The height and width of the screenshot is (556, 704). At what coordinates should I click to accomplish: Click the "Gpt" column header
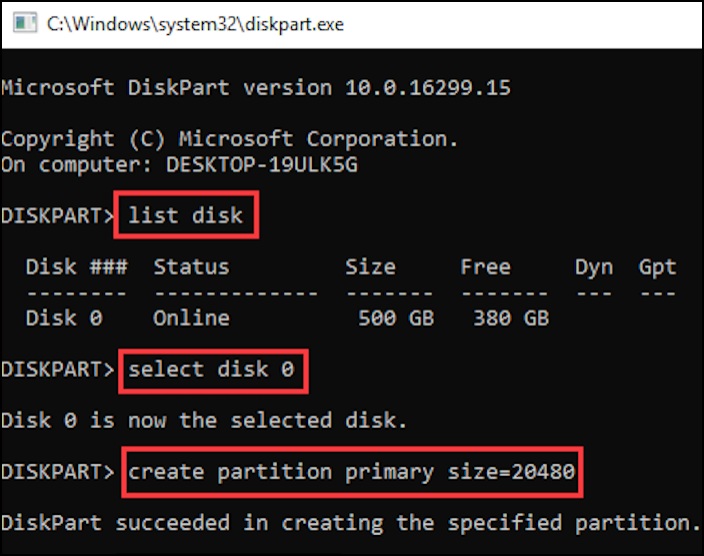(657, 267)
